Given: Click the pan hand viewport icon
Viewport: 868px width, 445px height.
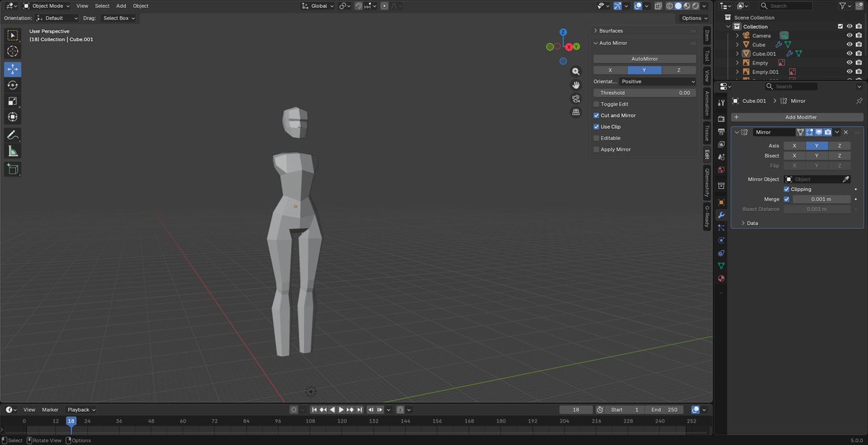Looking at the screenshot, I should tap(576, 85).
